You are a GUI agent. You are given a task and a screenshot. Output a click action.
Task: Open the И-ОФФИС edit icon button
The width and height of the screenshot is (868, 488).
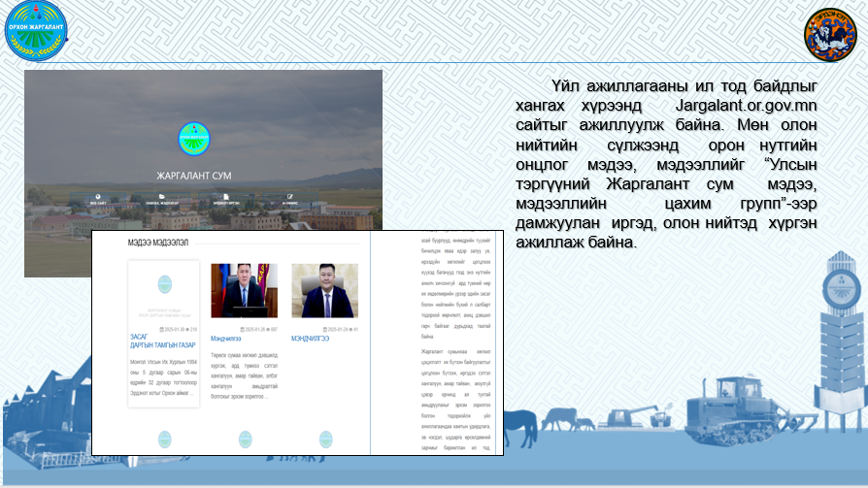[x=289, y=198]
